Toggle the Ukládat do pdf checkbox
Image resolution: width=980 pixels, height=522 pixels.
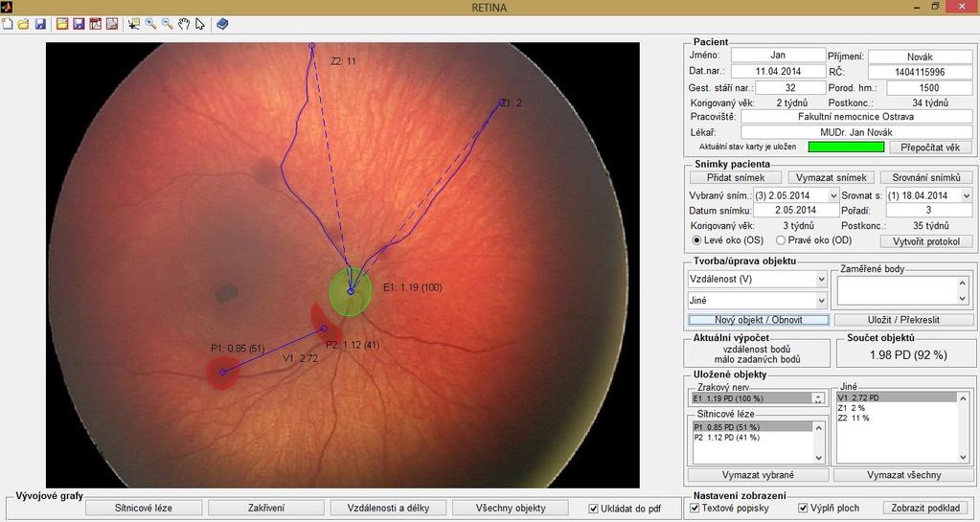(x=593, y=509)
